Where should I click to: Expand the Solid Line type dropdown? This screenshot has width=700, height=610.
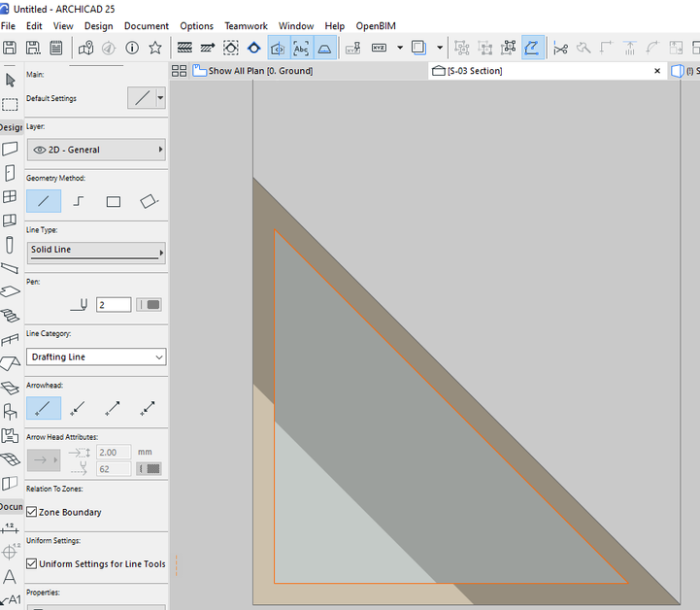coord(95,252)
